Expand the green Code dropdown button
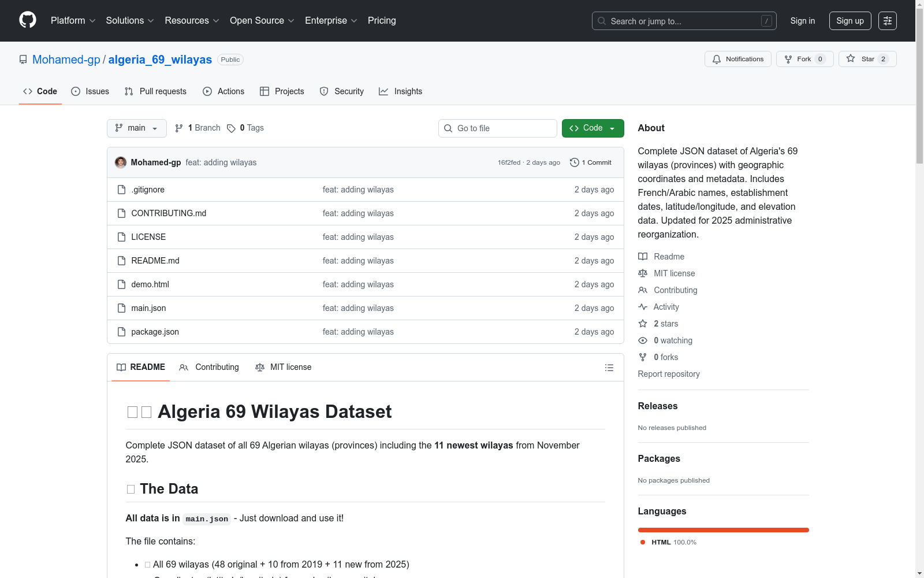 pyautogui.click(x=593, y=128)
